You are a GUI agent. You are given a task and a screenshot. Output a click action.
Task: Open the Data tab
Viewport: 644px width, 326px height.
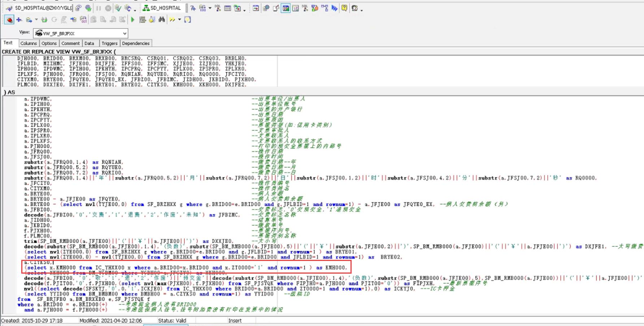click(x=89, y=43)
